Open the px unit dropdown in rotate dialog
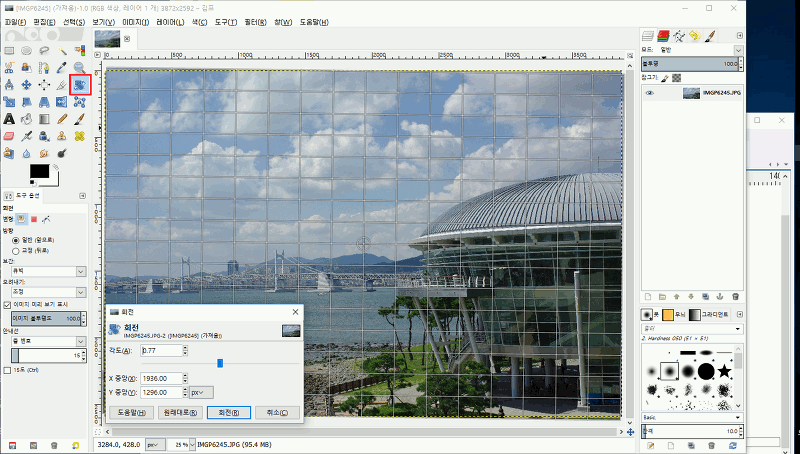This screenshot has height=454, width=800. pyautogui.click(x=201, y=392)
